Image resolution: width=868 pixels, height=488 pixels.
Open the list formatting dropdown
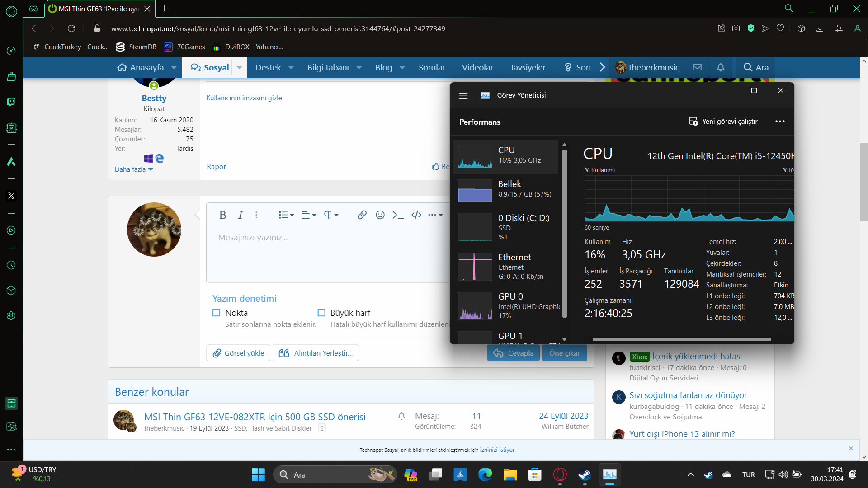pos(286,215)
